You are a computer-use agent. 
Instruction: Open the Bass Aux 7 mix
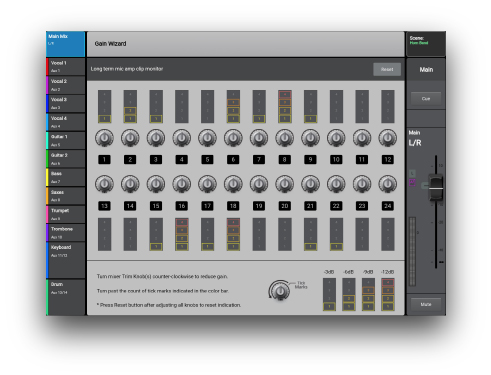tap(66, 177)
